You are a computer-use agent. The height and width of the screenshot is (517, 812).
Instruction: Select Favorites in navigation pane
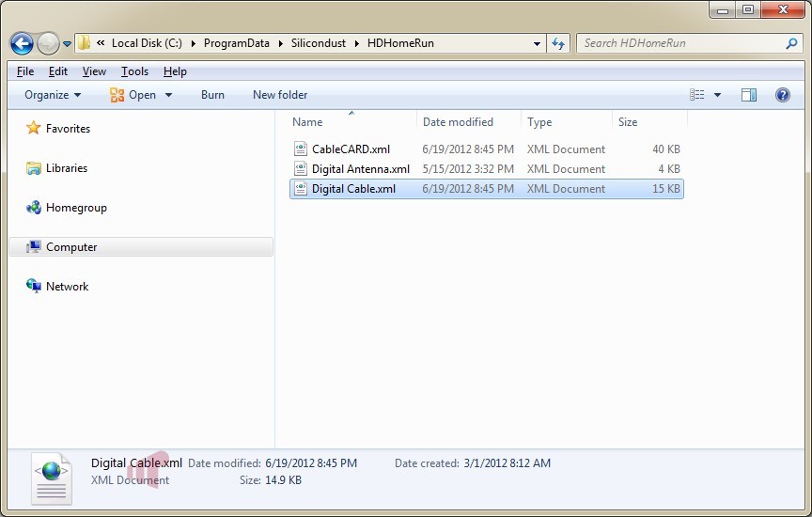pyautogui.click(x=68, y=129)
